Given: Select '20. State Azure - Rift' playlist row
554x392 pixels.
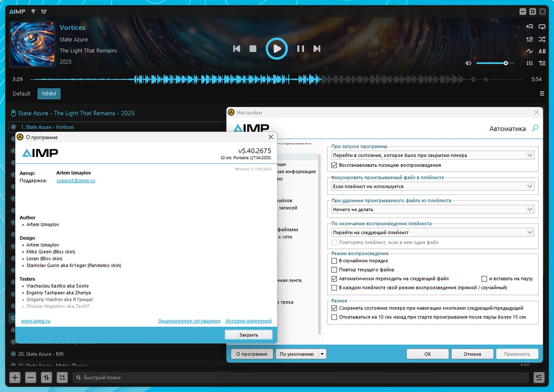Looking at the screenshot, I should [x=117, y=354].
